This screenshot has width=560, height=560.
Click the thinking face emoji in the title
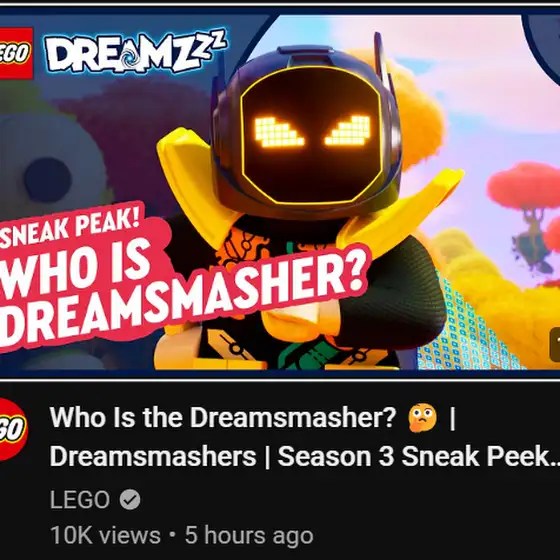tap(422, 417)
